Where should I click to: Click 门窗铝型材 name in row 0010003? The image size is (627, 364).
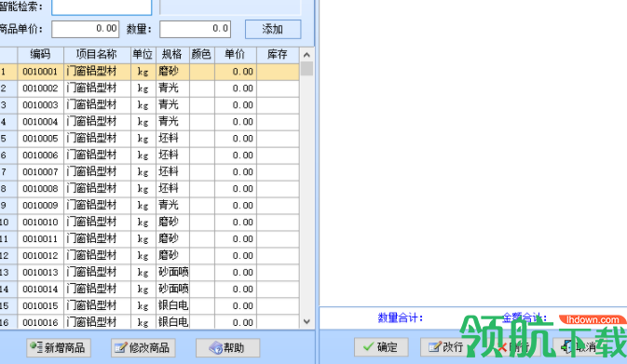tap(91, 105)
